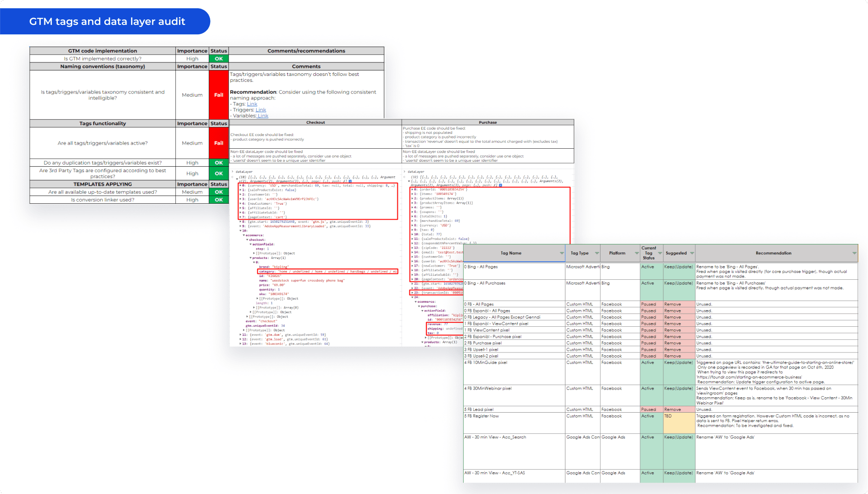This screenshot has width=868, height=494.
Task: Expand item 23 transactionId in purchase dataLayer
Action: (412, 293)
